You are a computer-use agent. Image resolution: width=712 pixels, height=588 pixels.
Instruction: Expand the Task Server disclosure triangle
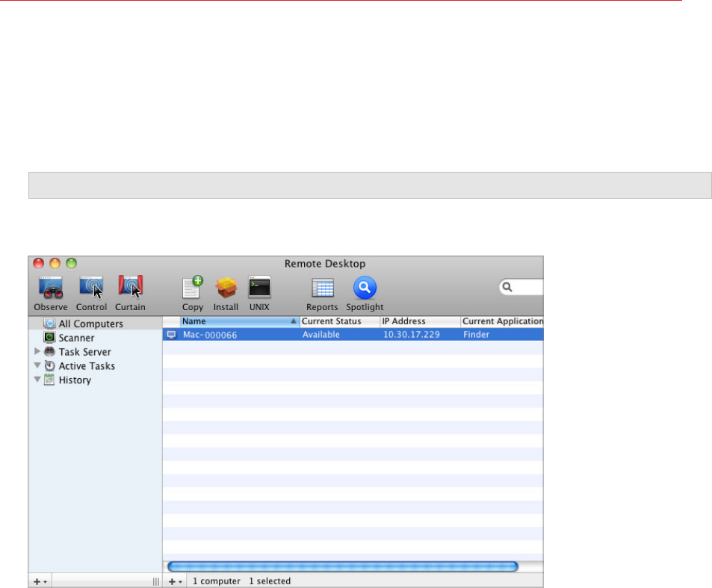[x=37, y=351]
